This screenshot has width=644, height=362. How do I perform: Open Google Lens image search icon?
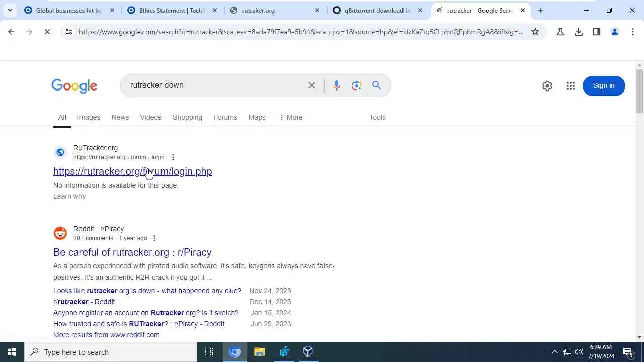(357, 85)
